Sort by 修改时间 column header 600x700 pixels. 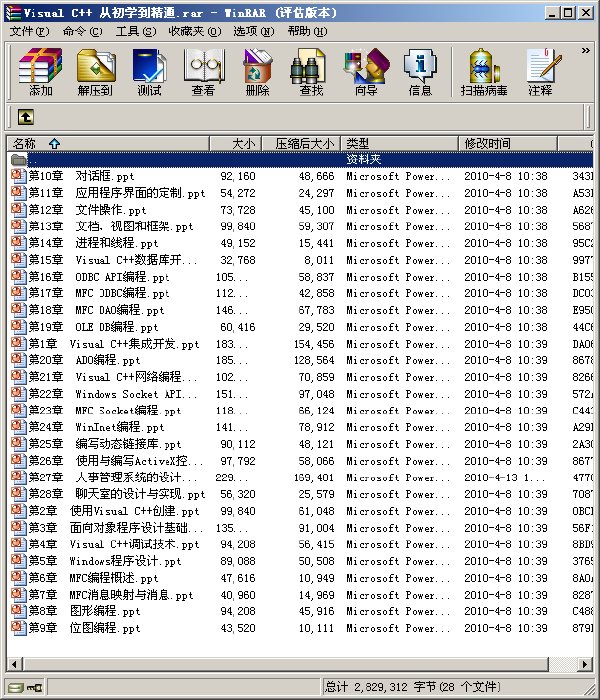click(x=508, y=144)
